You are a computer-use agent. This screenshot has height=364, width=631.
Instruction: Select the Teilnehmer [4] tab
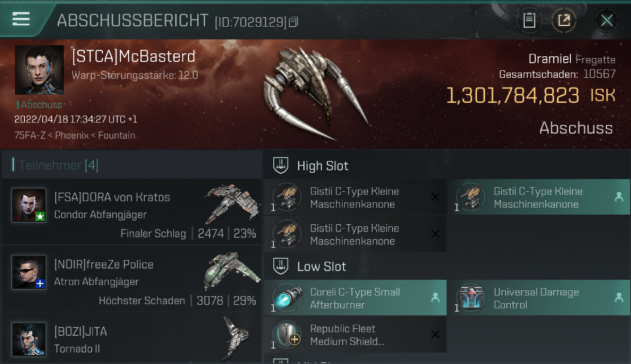pyautogui.click(x=58, y=165)
